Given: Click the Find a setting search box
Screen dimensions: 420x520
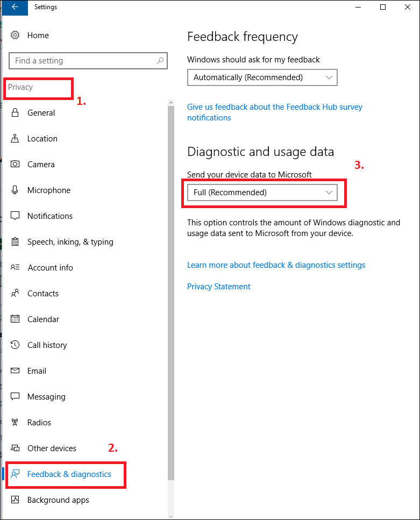Looking at the screenshot, I should point(88,61).
